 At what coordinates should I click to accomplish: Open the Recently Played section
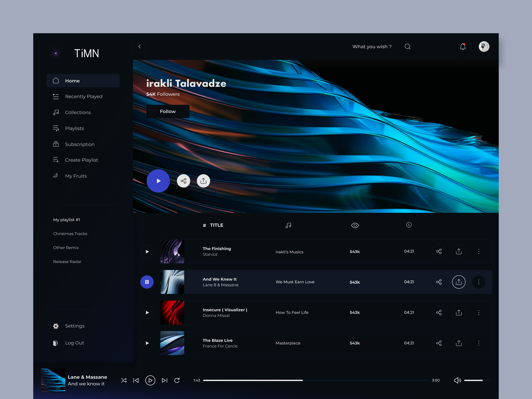(83, 96)
